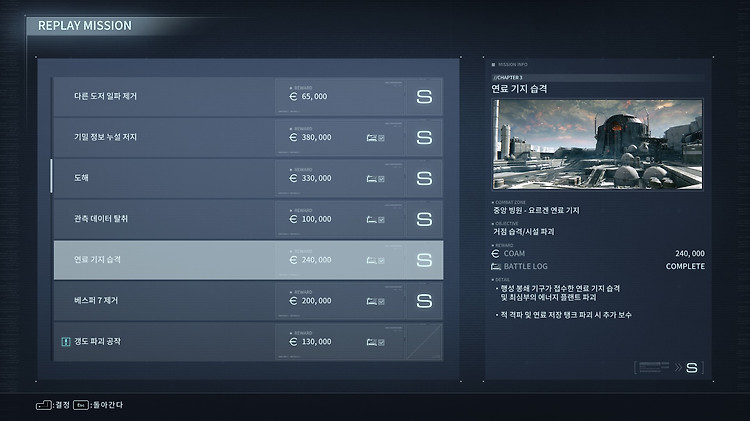Screen dimensions: 750x421
Task: Click the S rank icon for 기밀 정보 누설 저지
Action: [x=424, y=138]
